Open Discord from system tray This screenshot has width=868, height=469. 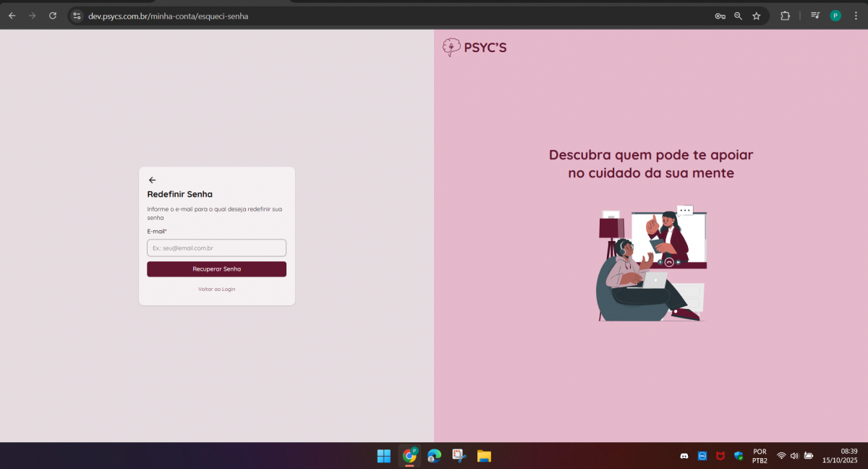tap(684, 456)
